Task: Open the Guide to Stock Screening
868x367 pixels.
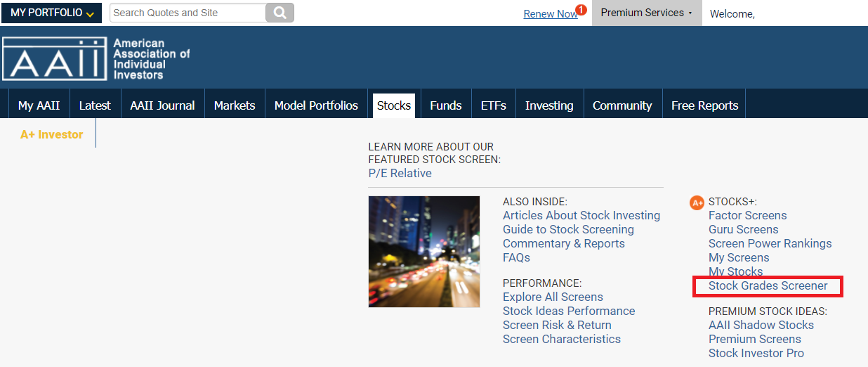Action: (x=568, y=229)
